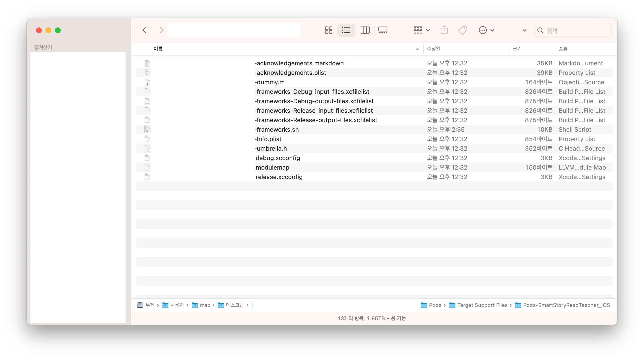Click the tag icon
The height and width of the screenshot is (360, 644).
pyautogui.click(x=463, y=30)
